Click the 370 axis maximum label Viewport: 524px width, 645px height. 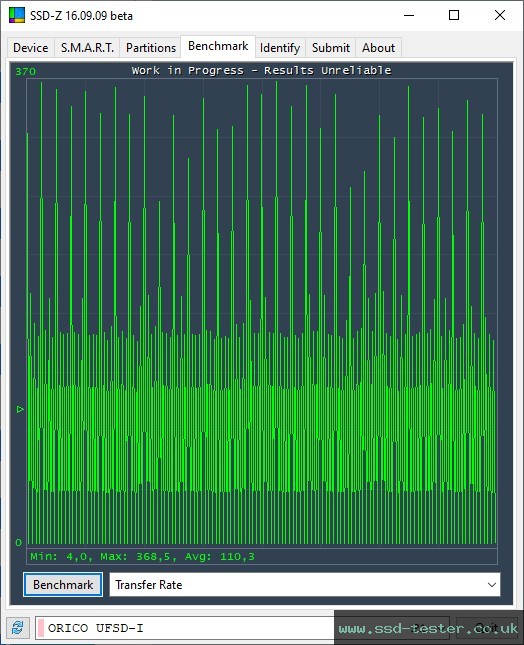[x=26, y=72]
